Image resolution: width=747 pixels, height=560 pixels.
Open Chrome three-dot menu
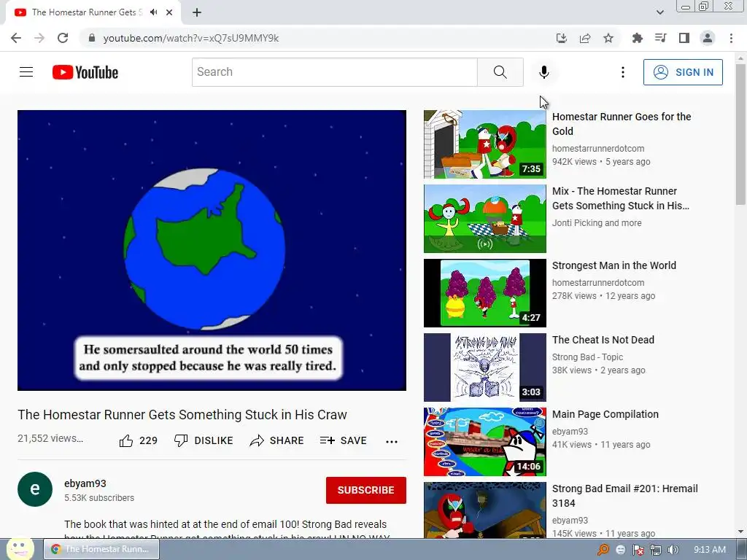click(x=731, y=38)
